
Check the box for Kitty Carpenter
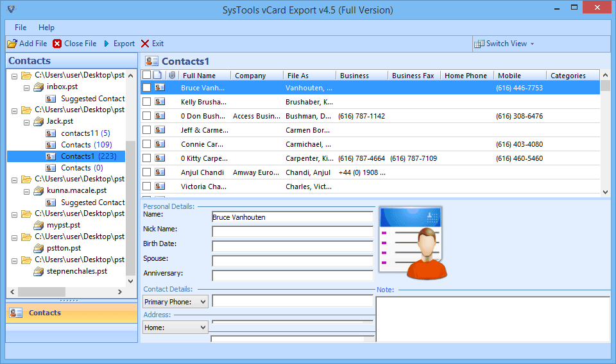coord(146,158)
